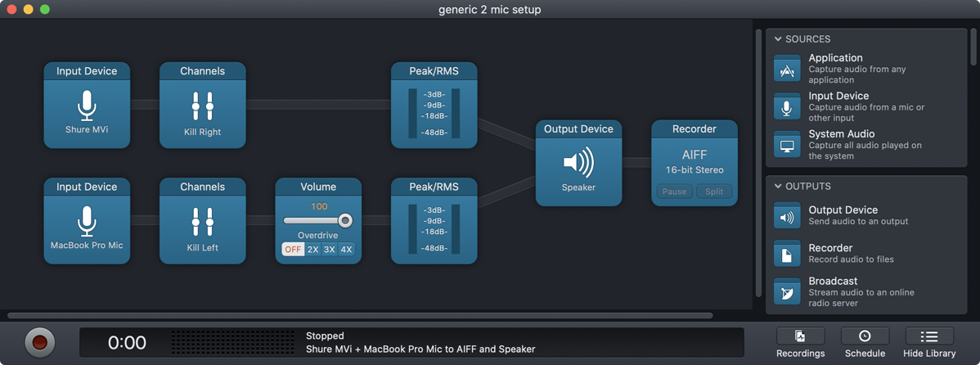This screenshot has height=365, width=980.
Task: Choose the Application source icon in library
Action: (787, 69)
